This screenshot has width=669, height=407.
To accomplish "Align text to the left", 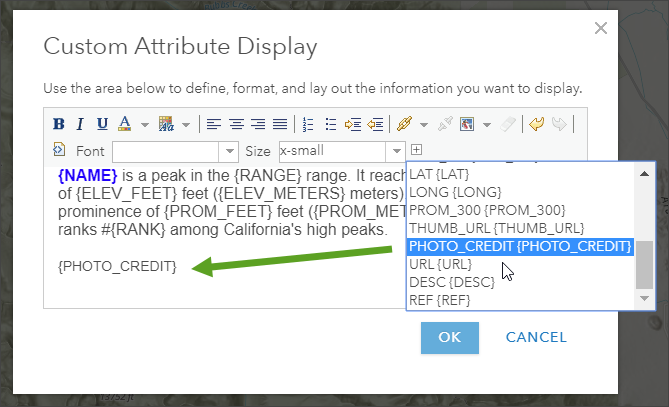I will (x=215, y=124).
